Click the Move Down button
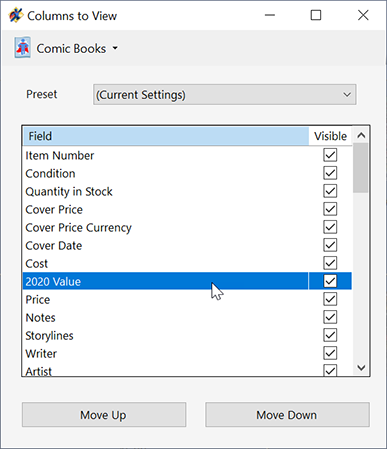 coord(287,415)
